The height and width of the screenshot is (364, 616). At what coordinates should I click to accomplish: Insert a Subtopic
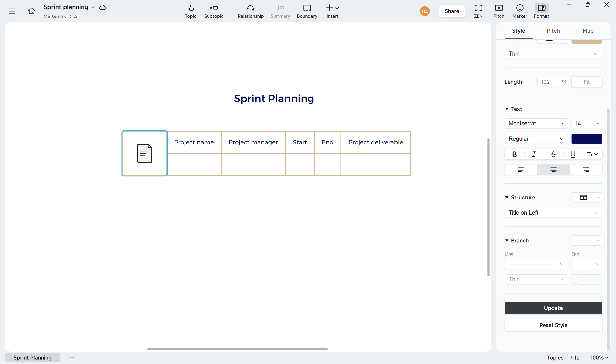point(214,11)
